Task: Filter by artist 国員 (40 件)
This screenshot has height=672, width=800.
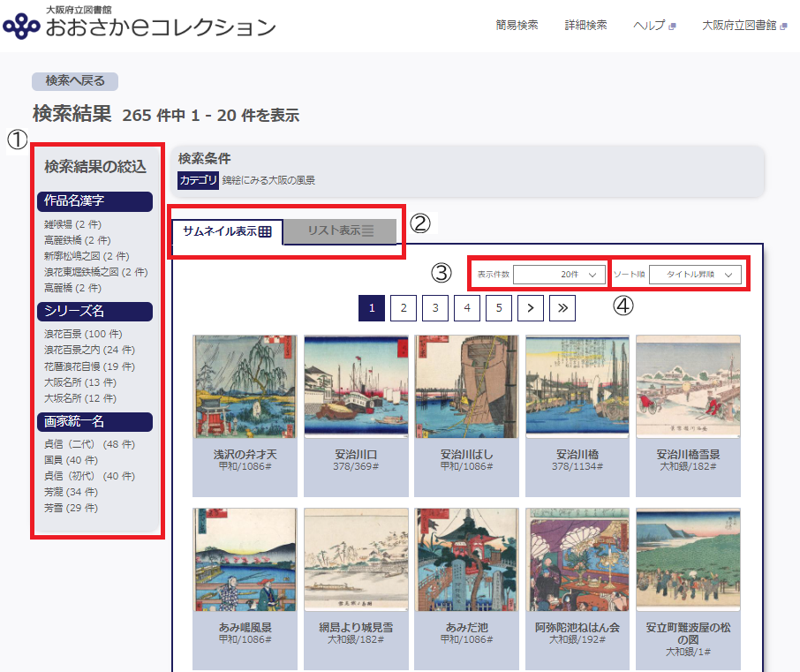Action: point(71,460)
